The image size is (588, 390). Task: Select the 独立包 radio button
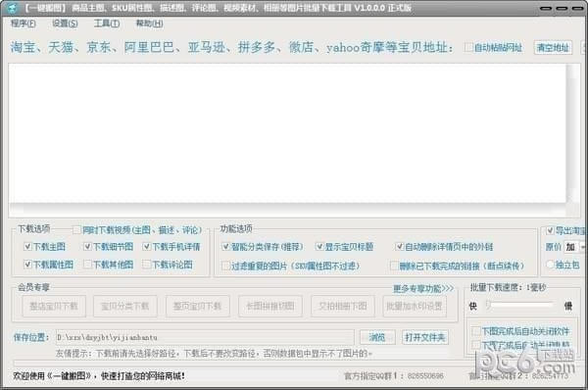click(550, 265)
